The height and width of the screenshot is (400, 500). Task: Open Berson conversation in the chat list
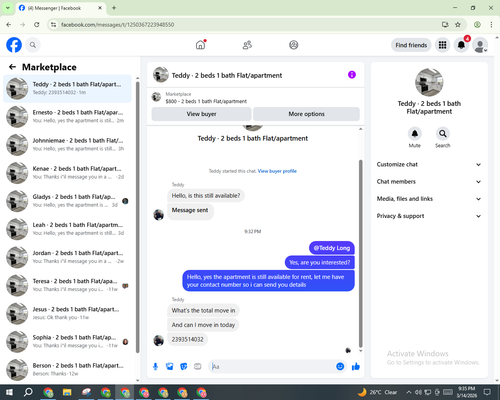67,369
